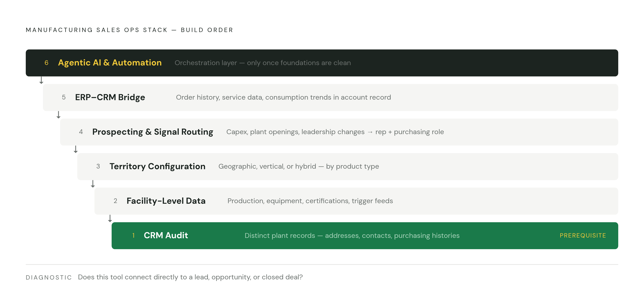Click the number 4 beside Prospecting

tap(81, 132)
